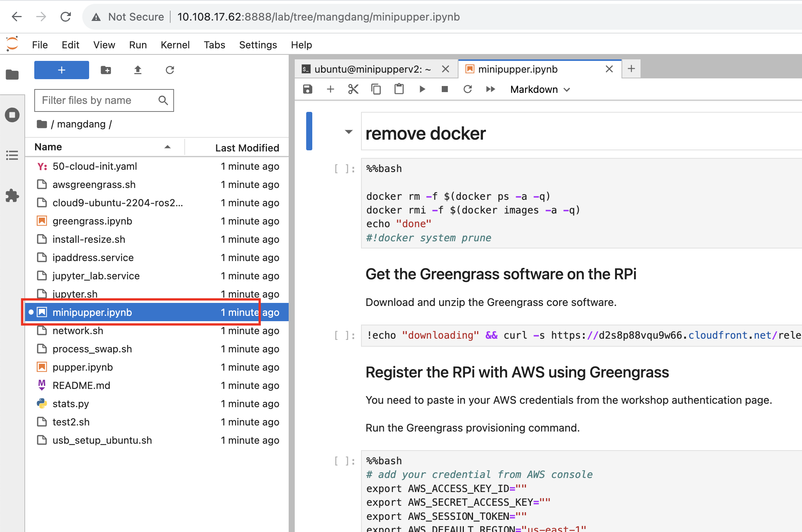Create a new folder in mangdang
Viewport: 802px width, 532px height.
coord(106,70)
